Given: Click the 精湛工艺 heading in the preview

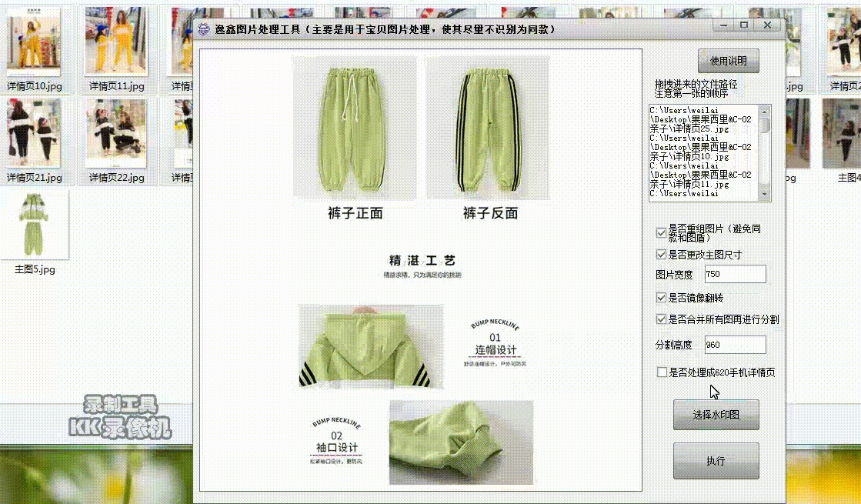Looking at the screenshot, I should pyautogui.click(x=422, y=260).
